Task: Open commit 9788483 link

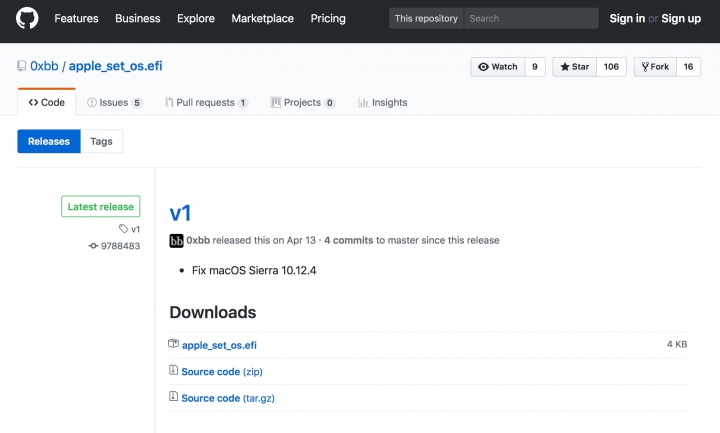Action: [120, 246]
